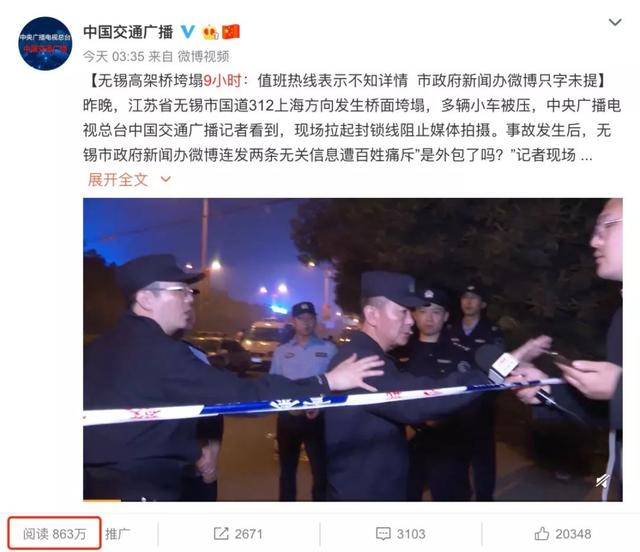Click the chevron next to 展开全文
640x552 pixels.
click(166, 179)
